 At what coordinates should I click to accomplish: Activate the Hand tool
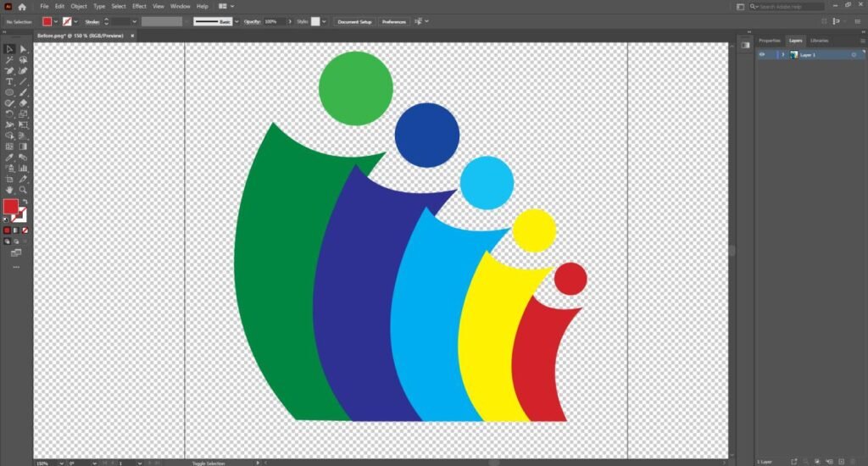click(8, 190)
